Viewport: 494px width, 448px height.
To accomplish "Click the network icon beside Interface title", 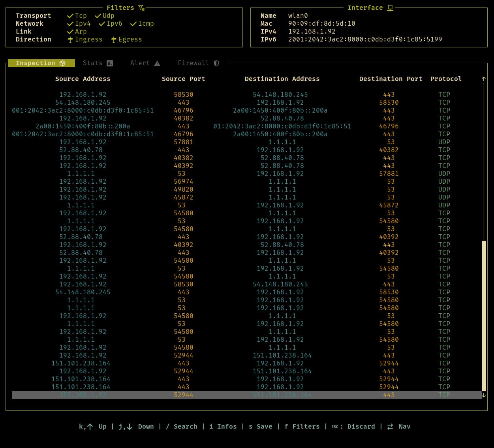I will (390, 8).
